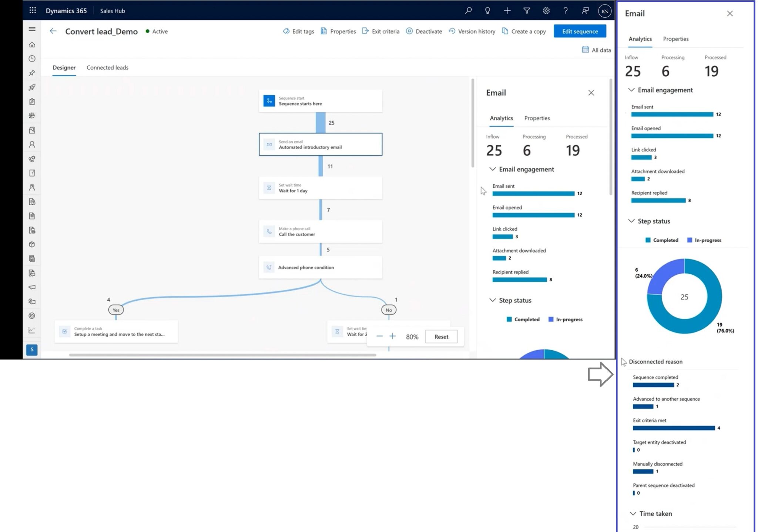
Task: Click the Edit tags icon
Action: (286, 31)
